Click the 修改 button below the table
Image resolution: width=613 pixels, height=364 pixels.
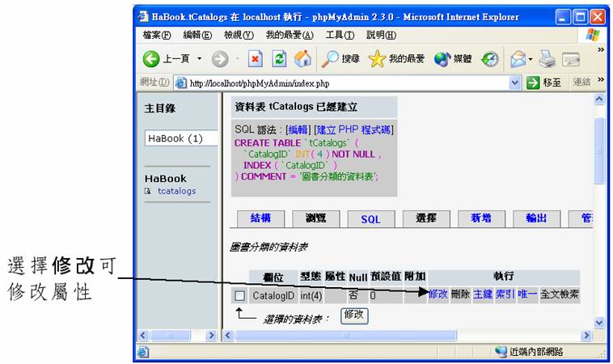[354, 316]
